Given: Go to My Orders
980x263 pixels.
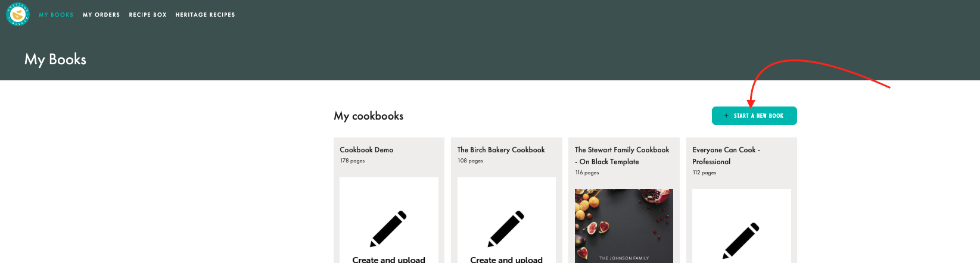Looking at the screenshot, I should [101, 15].
